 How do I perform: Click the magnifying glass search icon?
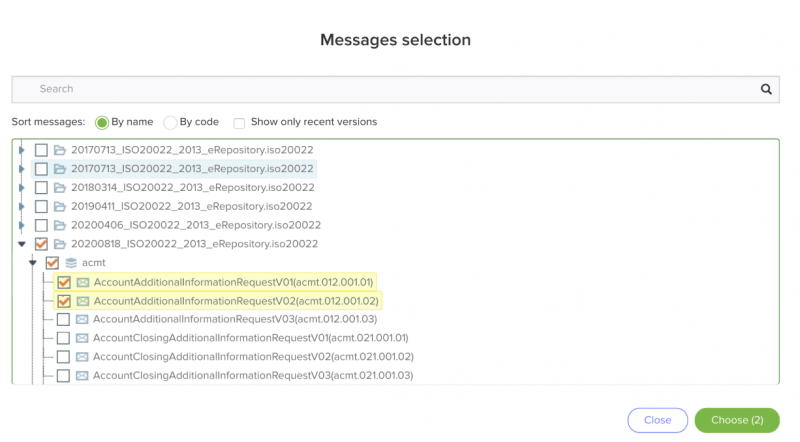[x=766, y=89]
